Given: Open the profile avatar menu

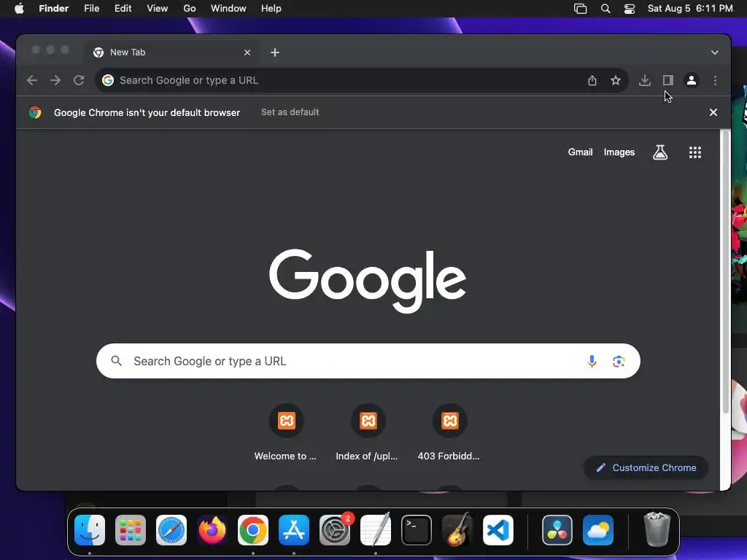Looking at the screenshot, I should point(692,80).
